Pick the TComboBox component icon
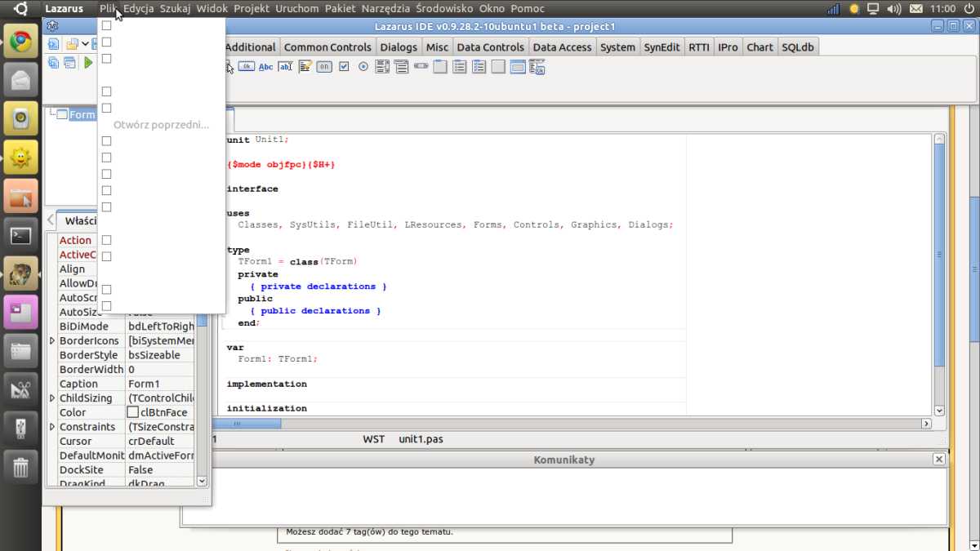The image size is (980, 551). click(x=402, y=67)
